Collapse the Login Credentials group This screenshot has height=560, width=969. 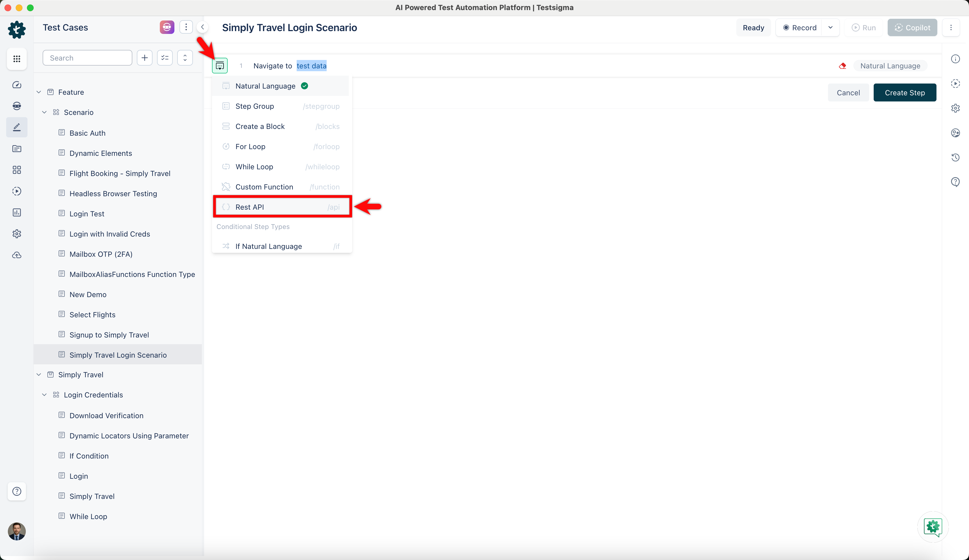tap(45, 395)
